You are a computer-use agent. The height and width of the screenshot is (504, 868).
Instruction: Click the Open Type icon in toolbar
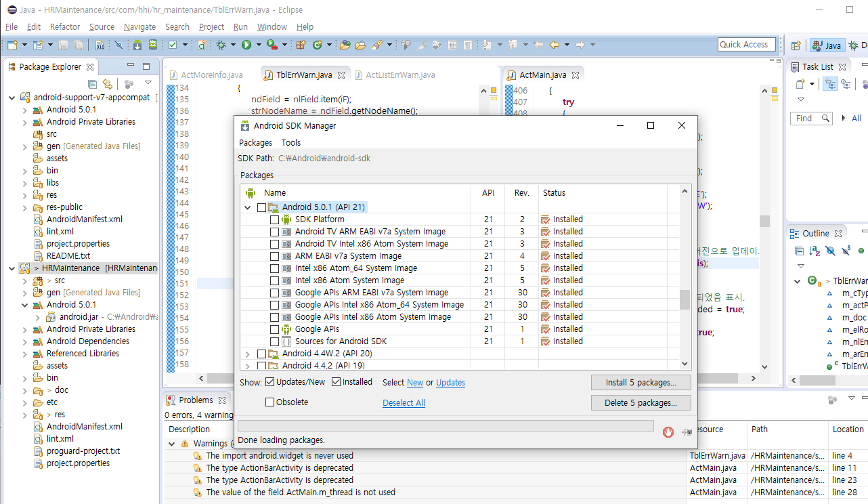[x=345, y=45]
